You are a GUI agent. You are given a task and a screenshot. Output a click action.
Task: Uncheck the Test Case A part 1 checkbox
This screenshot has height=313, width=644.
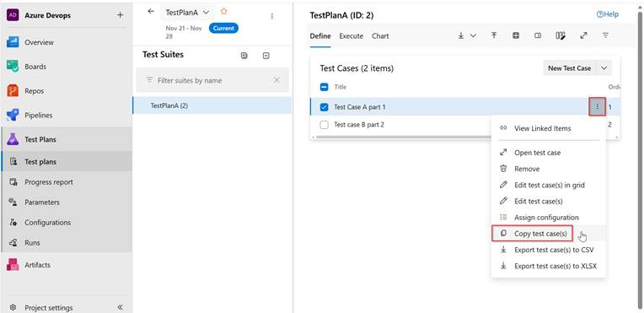pyautogui.click(x=324, y=107)
